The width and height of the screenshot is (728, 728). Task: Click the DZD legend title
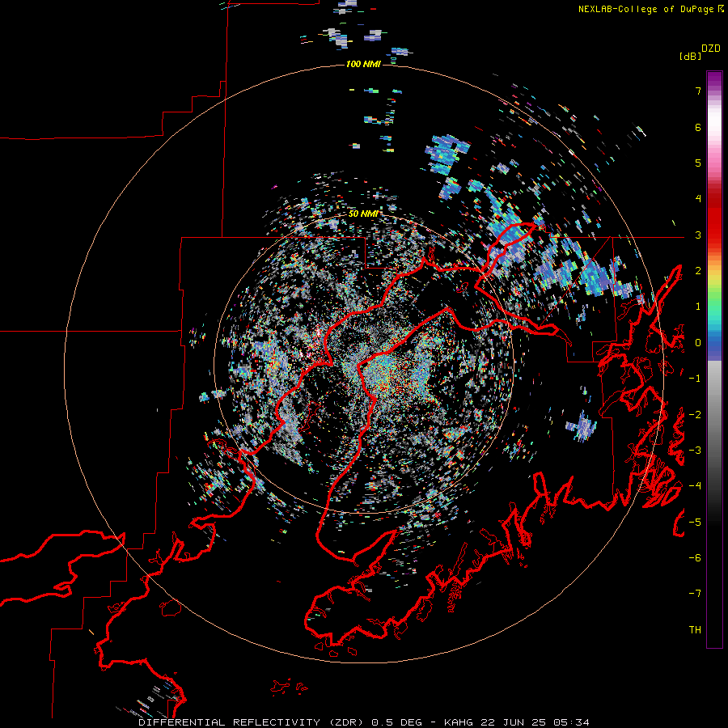coord(711,49)
